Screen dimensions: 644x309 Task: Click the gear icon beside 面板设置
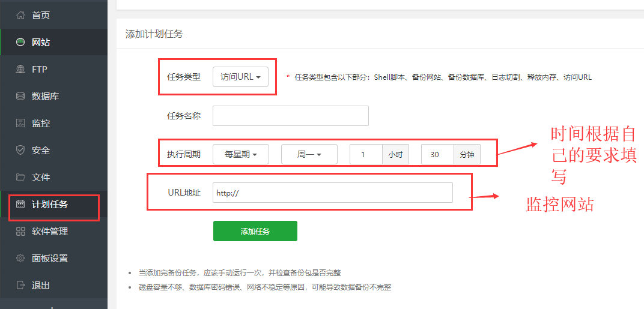click(x=20, y=258)
